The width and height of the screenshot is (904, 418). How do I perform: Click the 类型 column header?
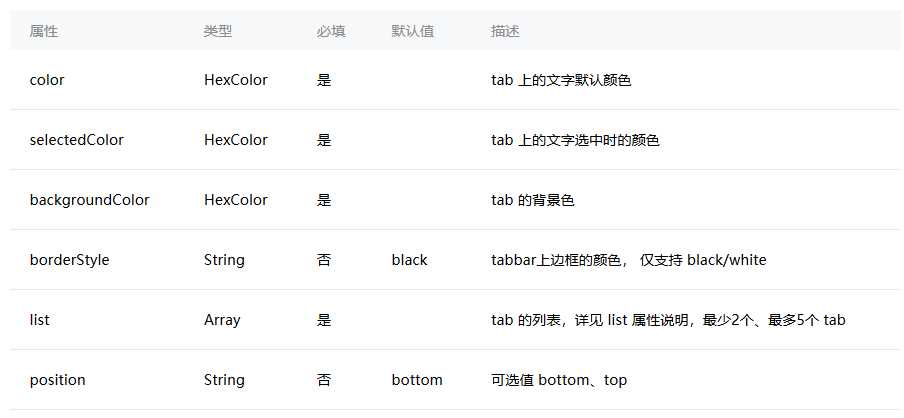click(218, 31)
